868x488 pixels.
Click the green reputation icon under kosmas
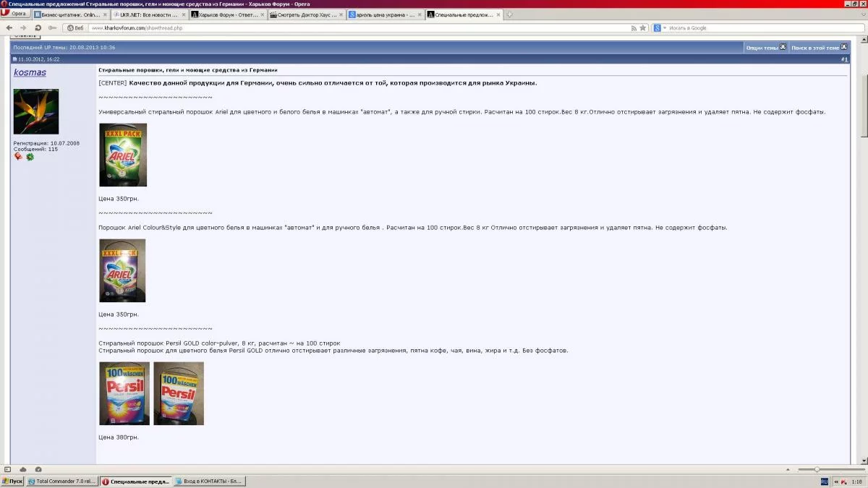30,156
